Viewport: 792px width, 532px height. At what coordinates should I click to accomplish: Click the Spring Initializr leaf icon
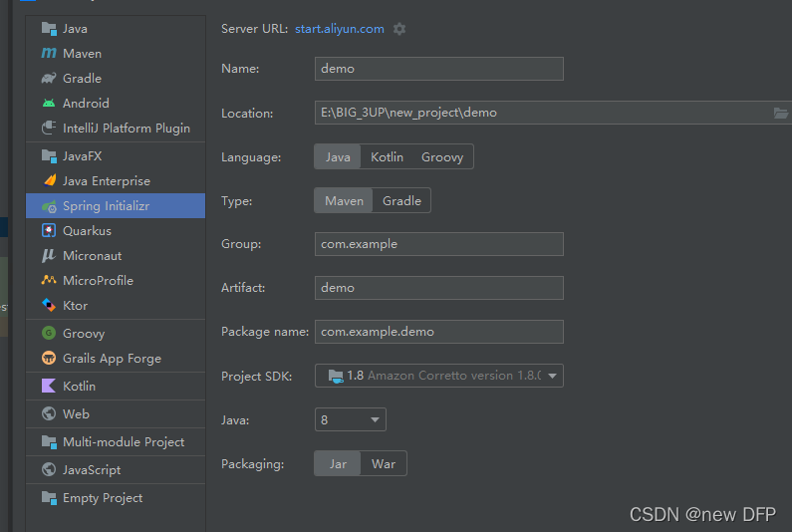coord(49,206)
